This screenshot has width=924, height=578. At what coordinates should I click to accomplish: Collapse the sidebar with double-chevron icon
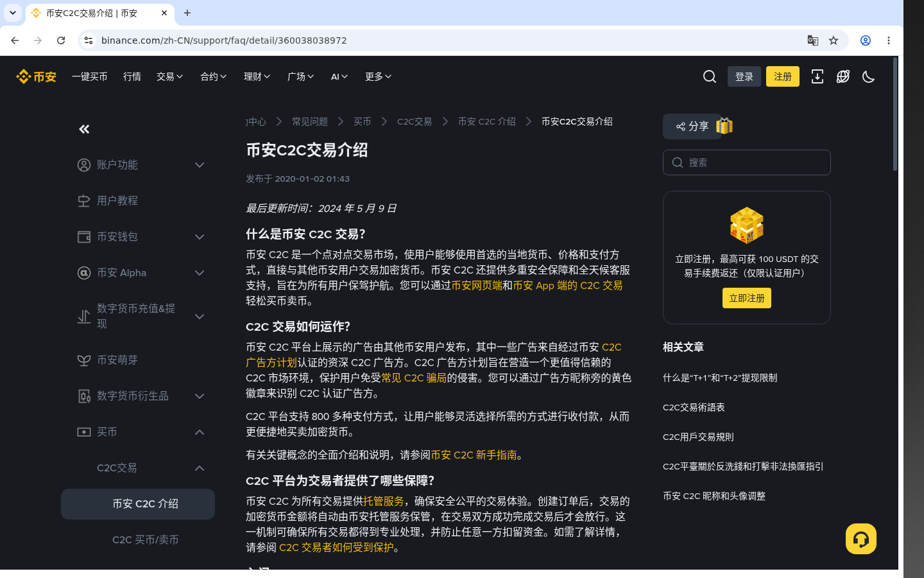84,129
